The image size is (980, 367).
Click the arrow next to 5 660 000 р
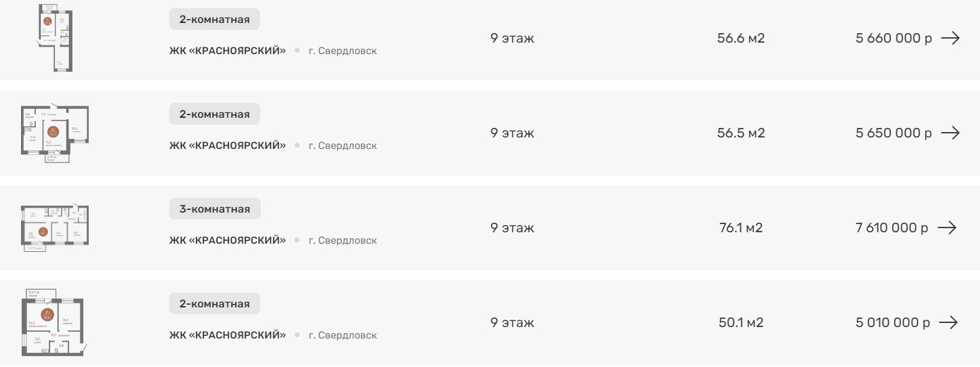point(950,39)
